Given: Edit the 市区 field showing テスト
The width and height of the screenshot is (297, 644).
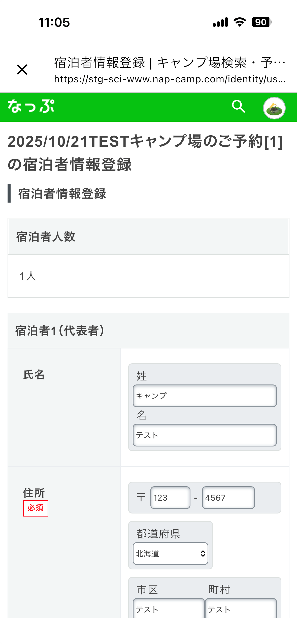Looking at the screenshot, I should [167, 610].
